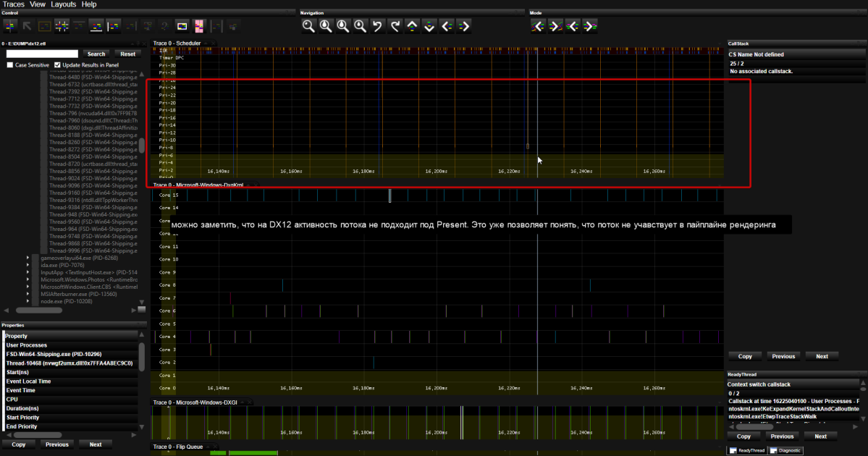Click Previous in the Properties panel
This screenshot has height=456, width=868.
(x=57, y=444)
